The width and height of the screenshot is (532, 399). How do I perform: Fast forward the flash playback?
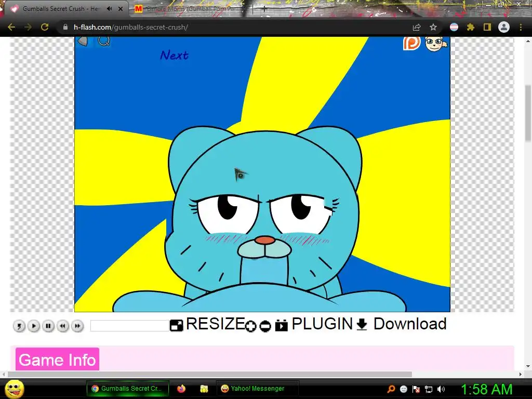(78, 326)
